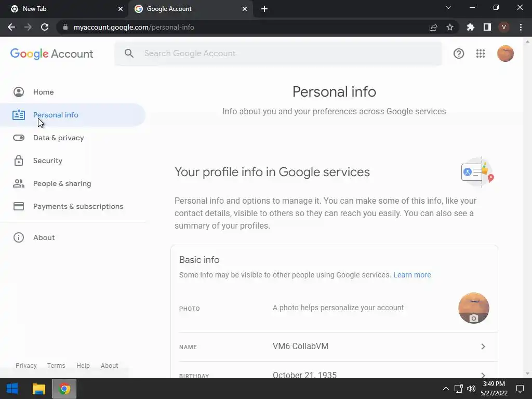Click the Data & privacy toggle icon
This screenshot has height=399, width=532.
pyautogui.click(x=19, y=138)
